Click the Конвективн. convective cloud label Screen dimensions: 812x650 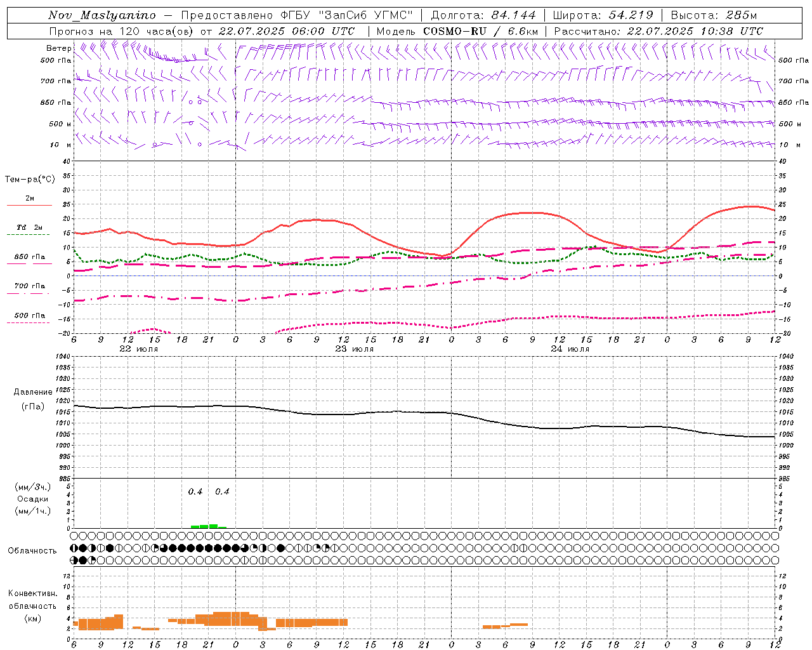coord(33,594)
